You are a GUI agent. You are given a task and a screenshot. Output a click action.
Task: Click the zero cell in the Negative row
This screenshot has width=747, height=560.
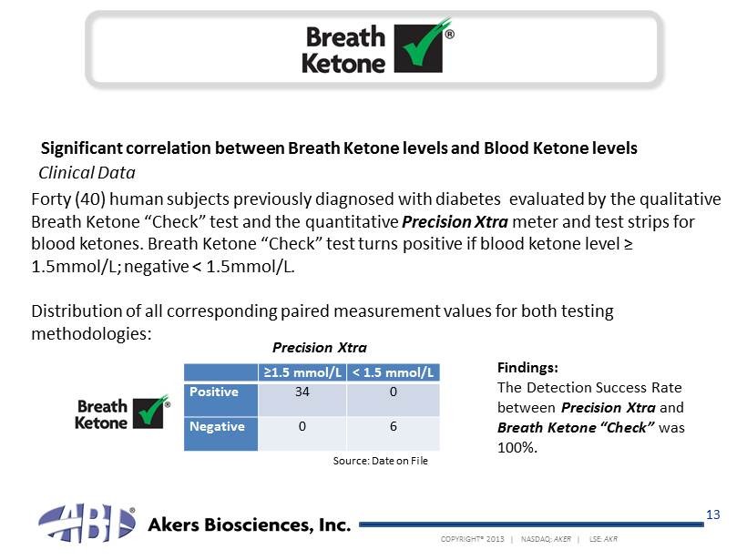point(302,426)
